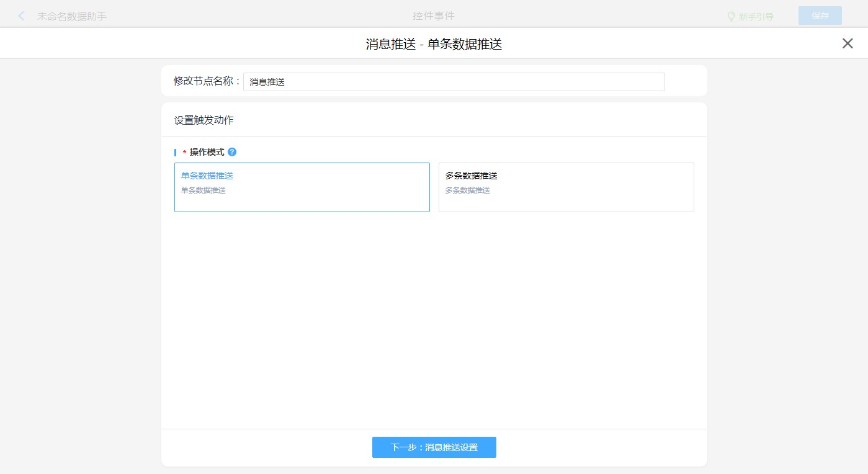Click the red required asterisk before 操作模式
Viewport: 868px width, 474px height.
(184, 153)
